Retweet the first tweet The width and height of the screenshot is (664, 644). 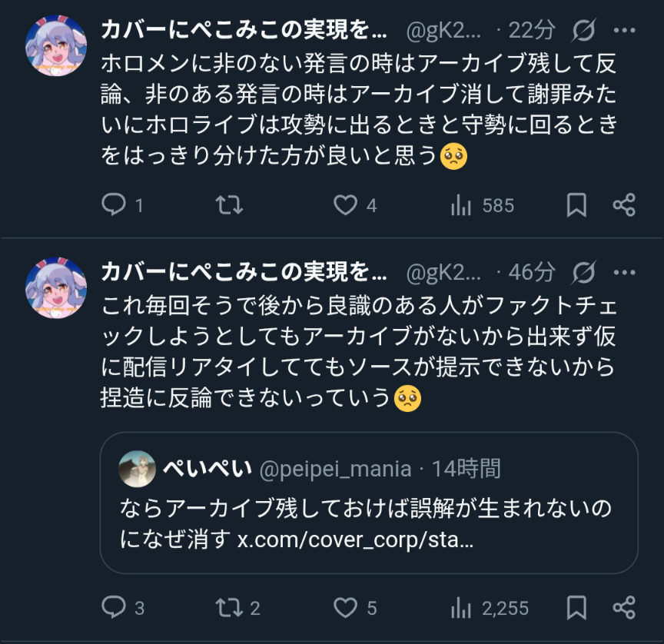click(x=229, y=205)
